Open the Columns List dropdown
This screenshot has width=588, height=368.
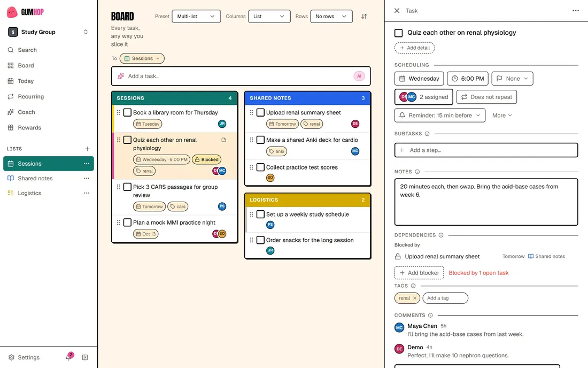pos(269,17)
